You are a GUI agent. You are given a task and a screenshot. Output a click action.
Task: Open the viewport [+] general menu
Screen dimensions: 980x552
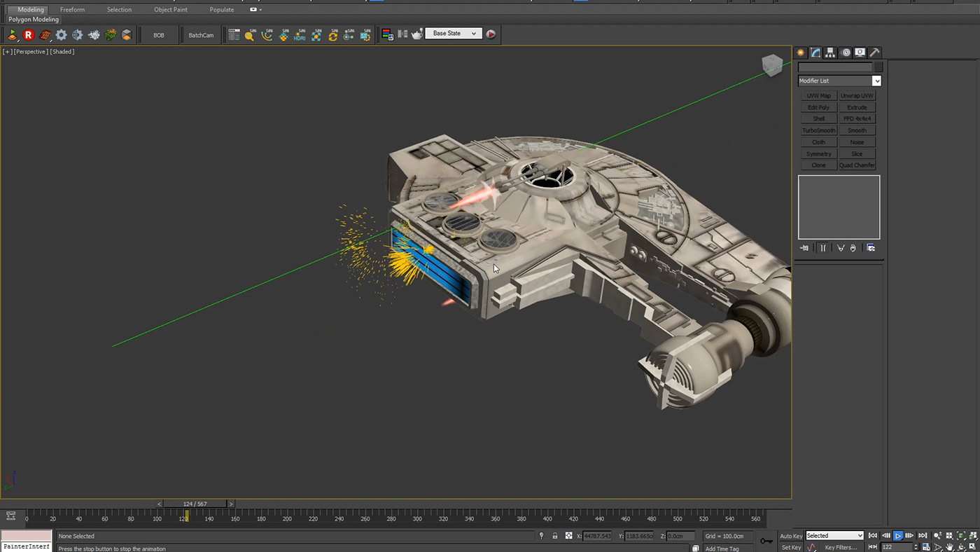(7, 52)
